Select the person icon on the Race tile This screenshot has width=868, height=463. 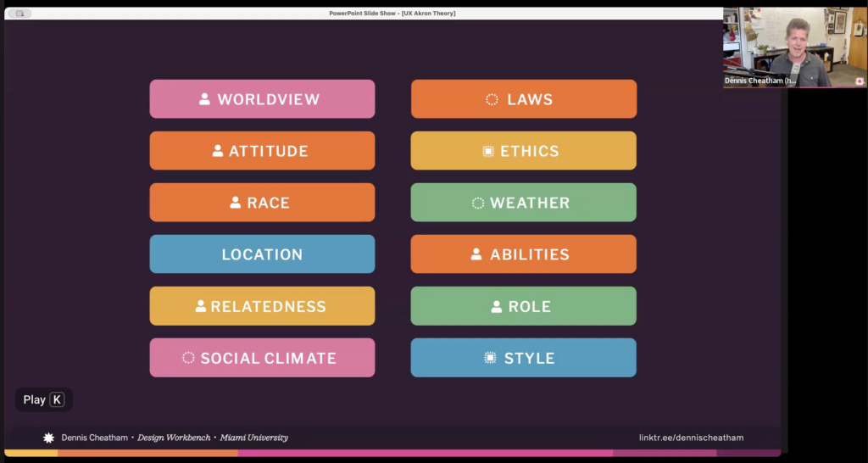coord(236,203)
